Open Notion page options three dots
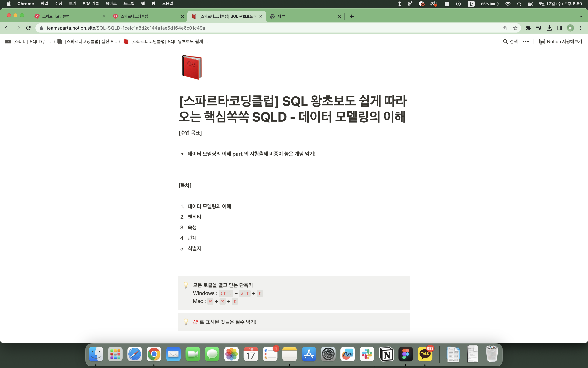This screenshot has height=368, width=588. click(x=525, y=42)
